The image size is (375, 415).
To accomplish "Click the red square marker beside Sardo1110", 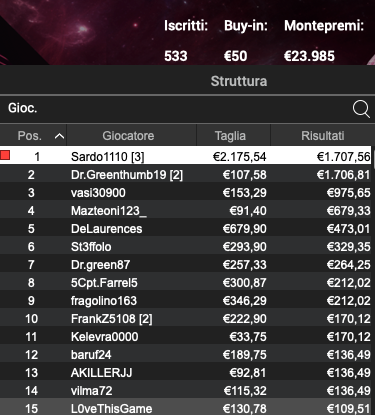I will coord(5,155).
